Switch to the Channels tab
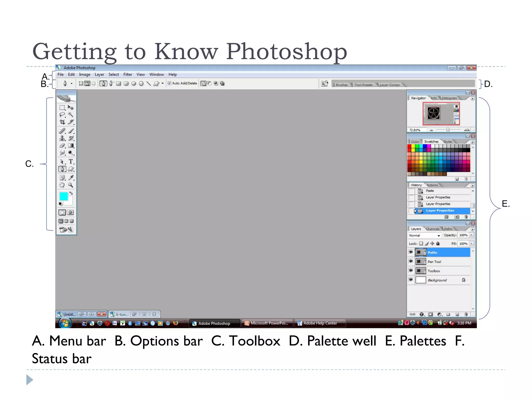This screenshot has width=532, height=399. [433, 229]
